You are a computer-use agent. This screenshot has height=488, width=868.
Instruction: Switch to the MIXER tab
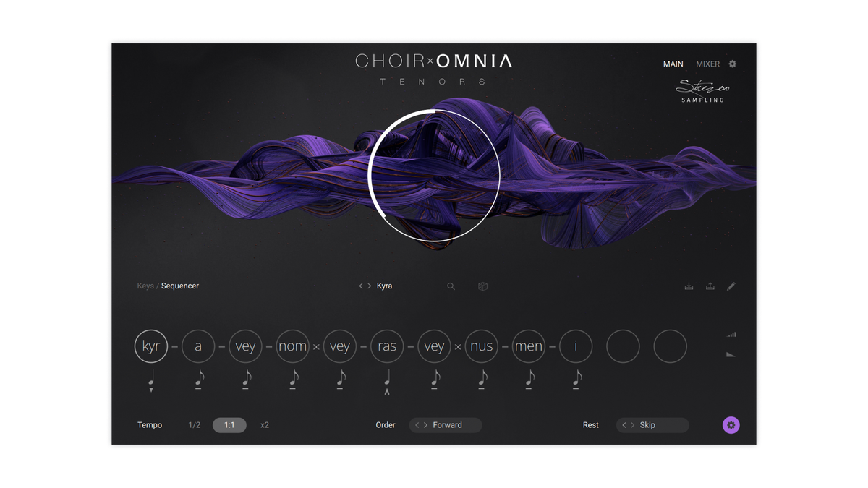[x=708, y=64]
